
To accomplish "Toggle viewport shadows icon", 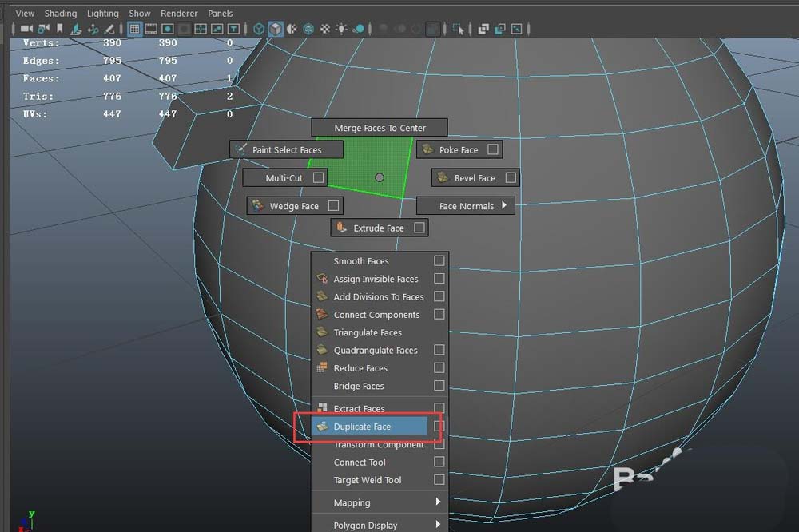I will [359, 29].
